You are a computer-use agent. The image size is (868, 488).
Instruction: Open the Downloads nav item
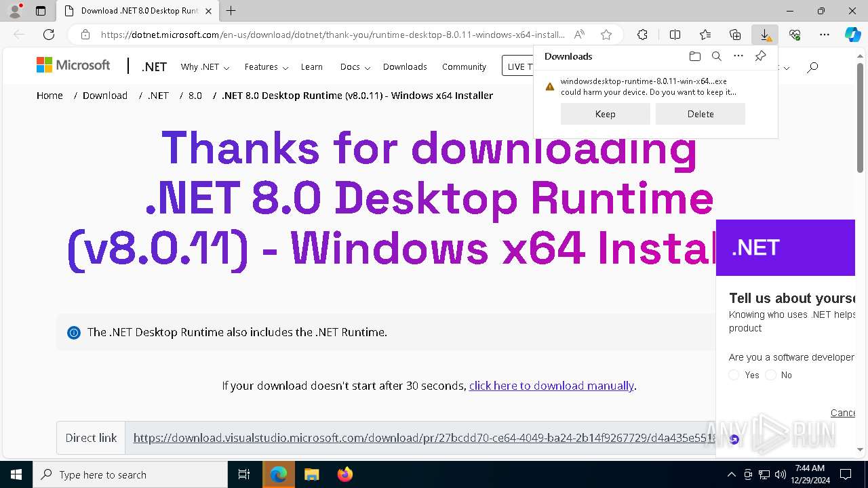click(x=405, y=66)
